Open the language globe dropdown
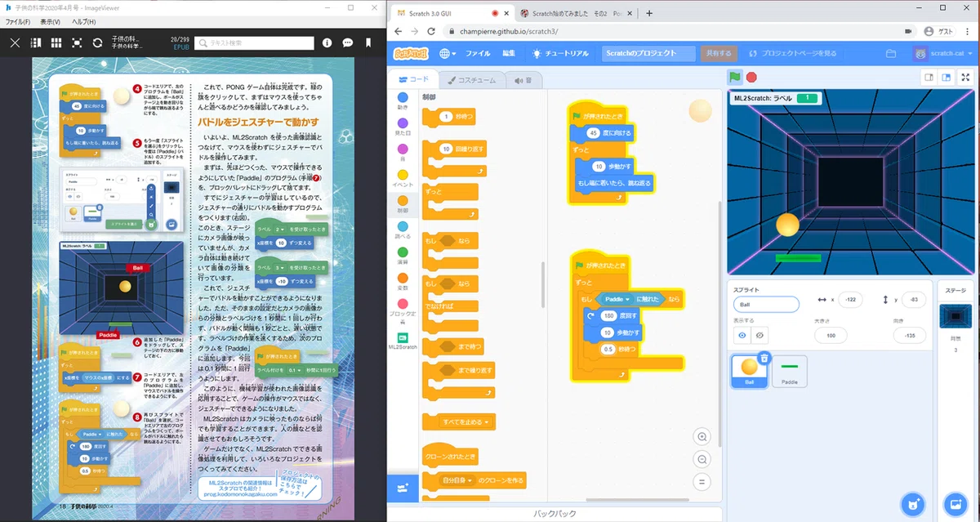 pyautogui.click(x=448, y=53)
